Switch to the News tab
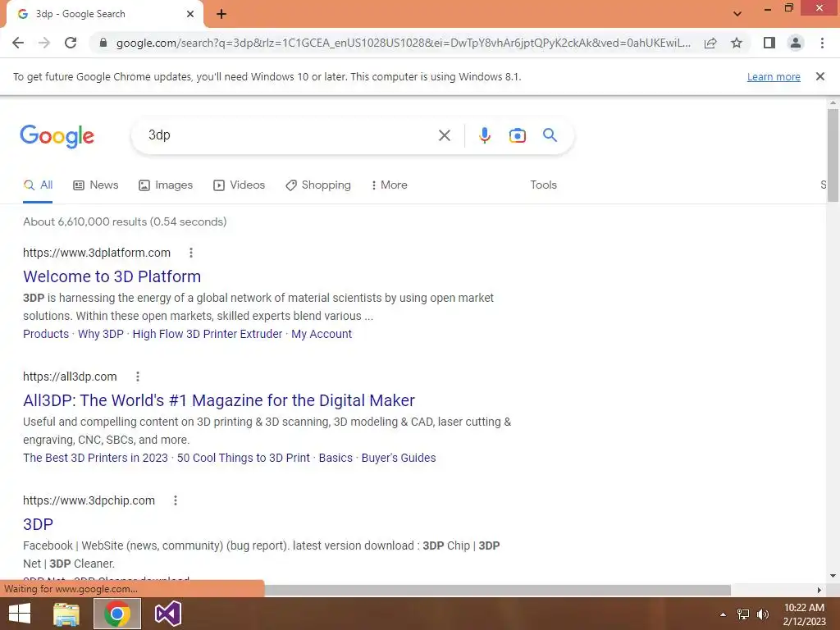This screenshot has height=630, width=840. [96, 185]
